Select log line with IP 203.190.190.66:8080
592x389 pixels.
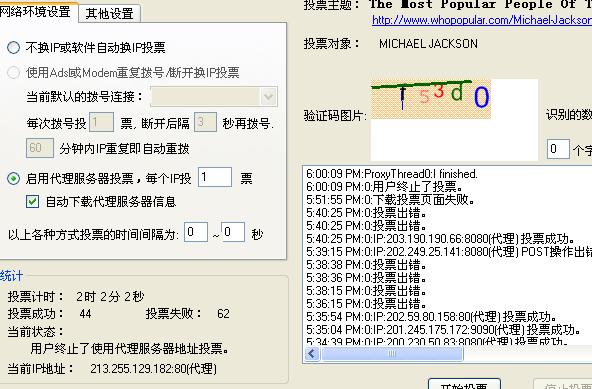pos(441,239)
